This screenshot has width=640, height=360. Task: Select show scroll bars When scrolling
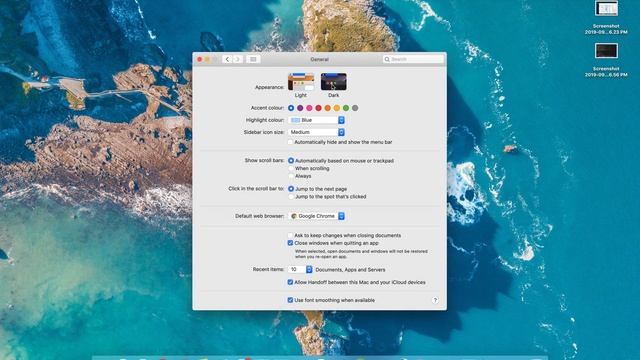click(291, 168)
